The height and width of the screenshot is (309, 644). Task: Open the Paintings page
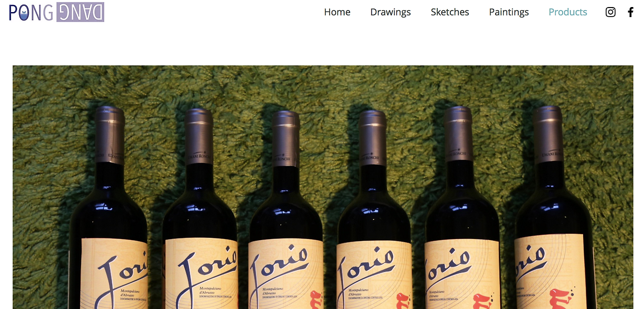click(x=509, y=12)
